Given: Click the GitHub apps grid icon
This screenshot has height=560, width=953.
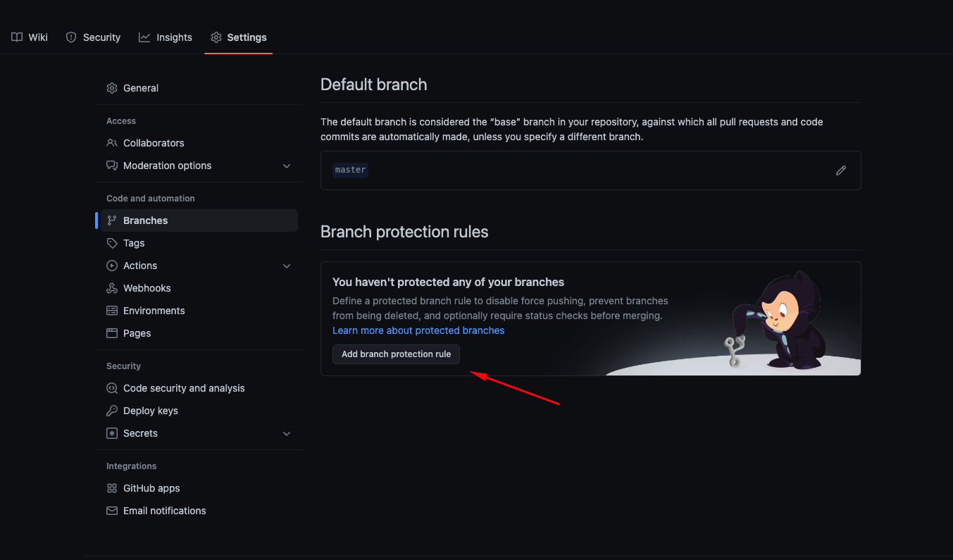Looking at the screenshot, I should [112, 488].
